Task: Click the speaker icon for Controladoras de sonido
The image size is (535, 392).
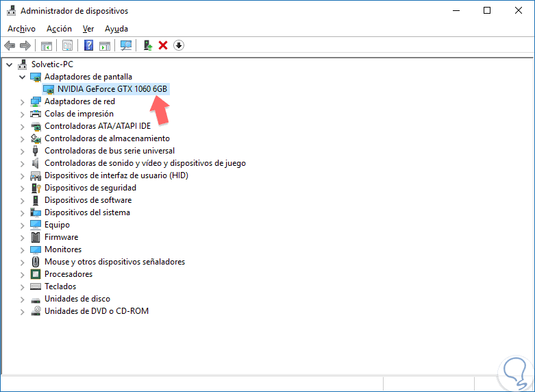Action: pos(35,163)
